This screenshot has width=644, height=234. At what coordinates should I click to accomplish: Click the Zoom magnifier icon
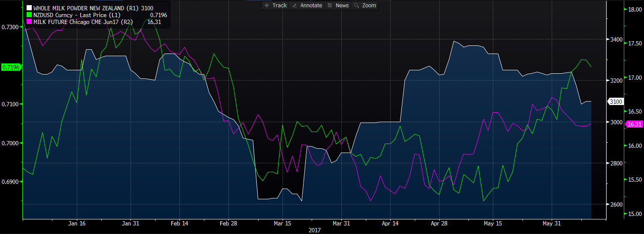[356, 6]
